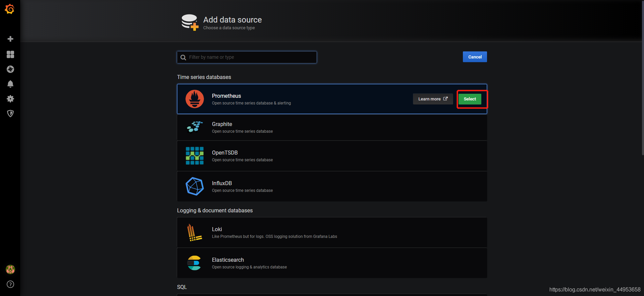The height and width of the screenshot is (296, 644).
Task: Open the Grafana home logo
Action: click(x=10, y=9)
